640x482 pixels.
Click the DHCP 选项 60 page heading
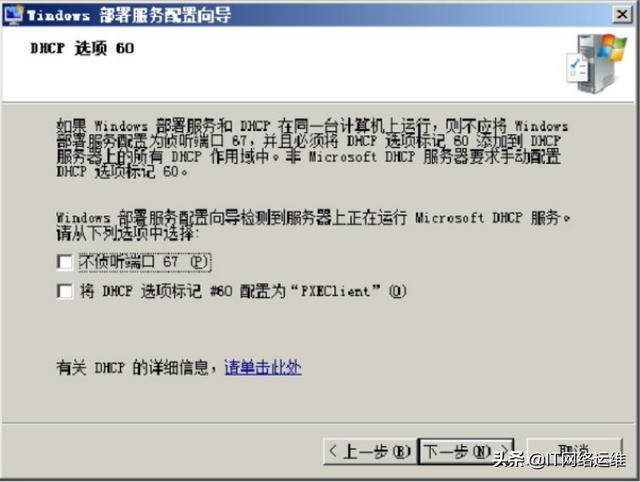coord(82,49)
